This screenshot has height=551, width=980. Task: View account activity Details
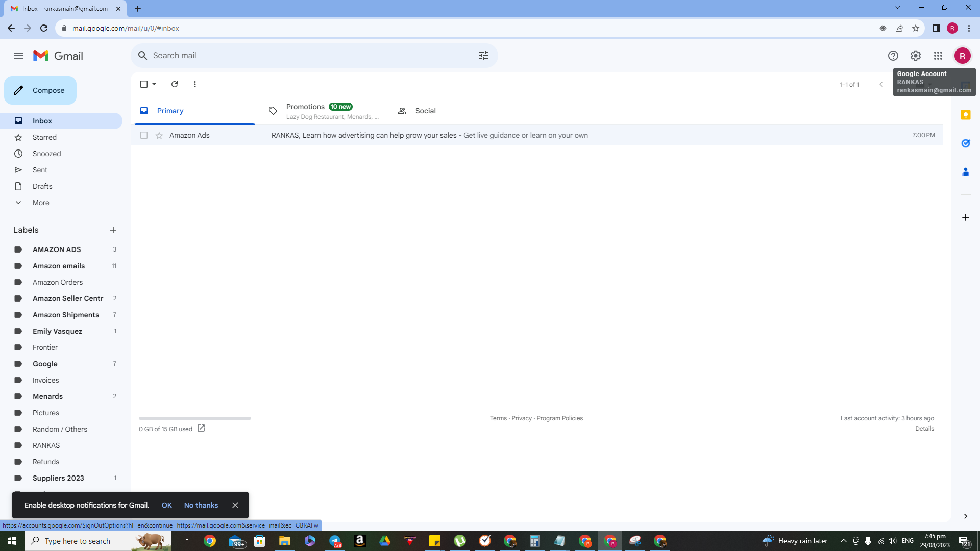point(924,429)
